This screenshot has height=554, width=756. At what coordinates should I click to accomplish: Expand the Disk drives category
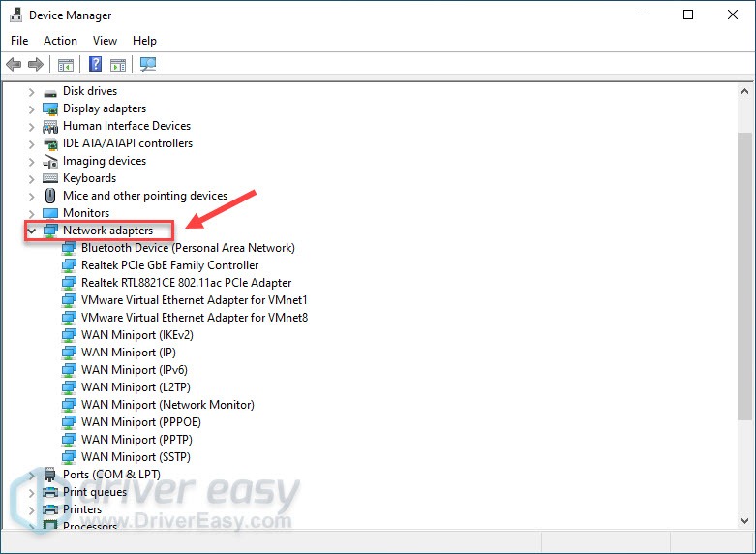tap(32, 92)
